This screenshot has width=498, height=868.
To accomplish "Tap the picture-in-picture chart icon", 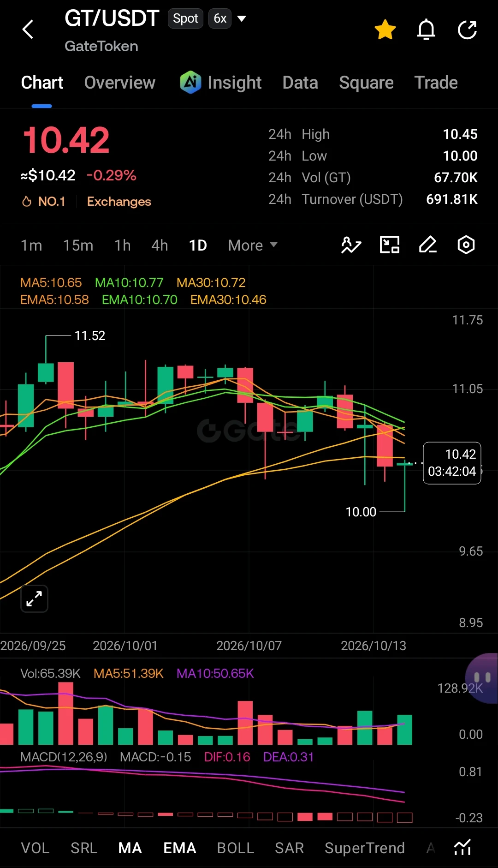I will coord(390,245).
